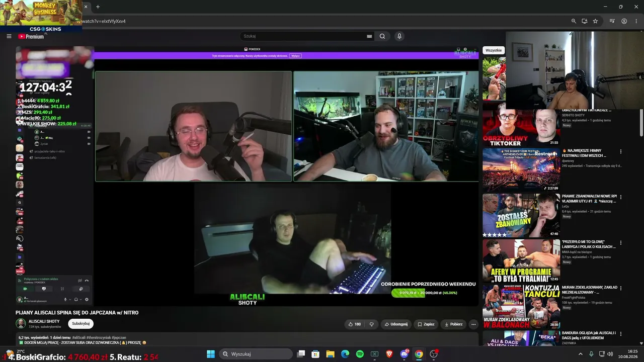The image size is (644, 362).
Task: Open ALI5CALI SHOTY channel avatar
Action: (x=21, y=324)
